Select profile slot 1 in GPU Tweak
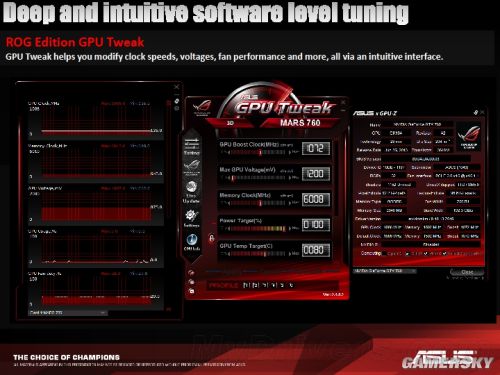Viewport: 500px width, 375px height. point(246,285)
